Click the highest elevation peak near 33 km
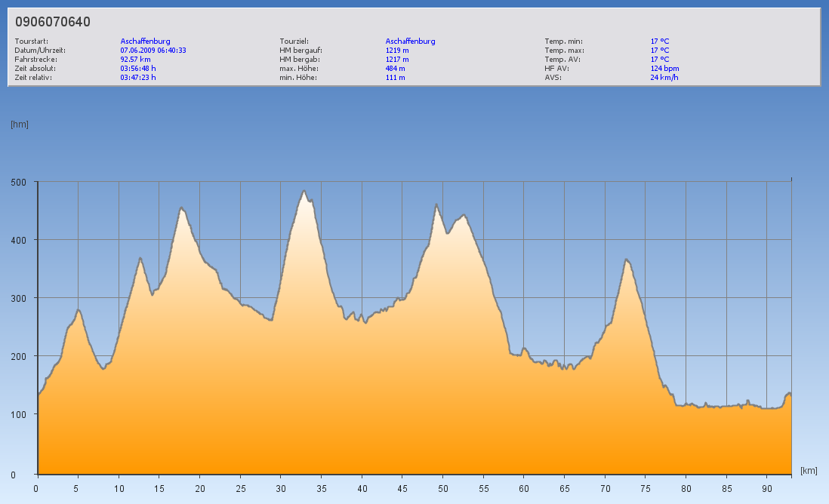 (304, 191)
